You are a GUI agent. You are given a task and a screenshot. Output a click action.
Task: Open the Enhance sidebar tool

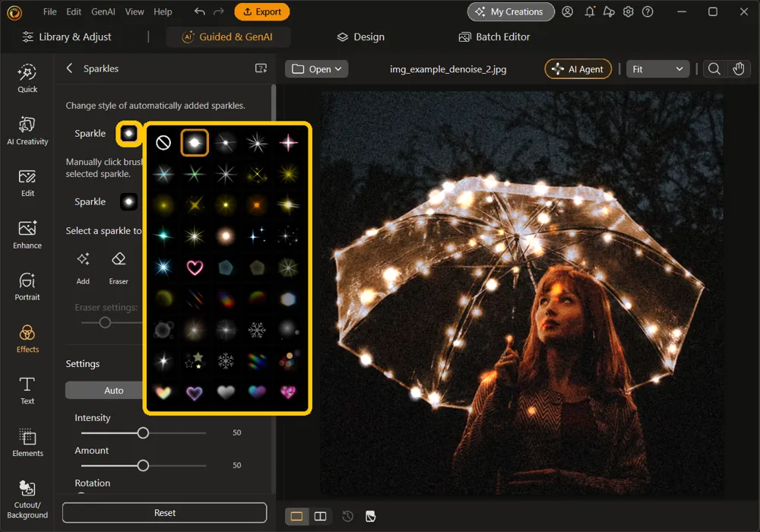(27, 235)
